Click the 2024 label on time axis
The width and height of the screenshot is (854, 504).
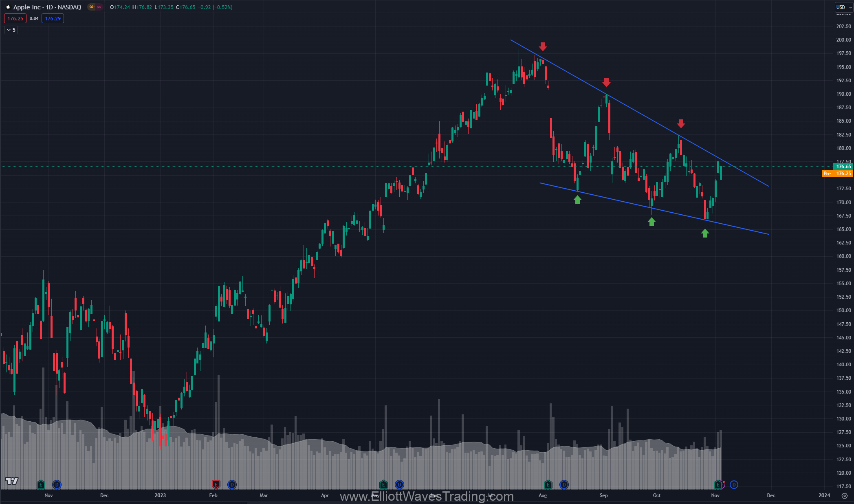pyautogui.click(x=824, y=495)
